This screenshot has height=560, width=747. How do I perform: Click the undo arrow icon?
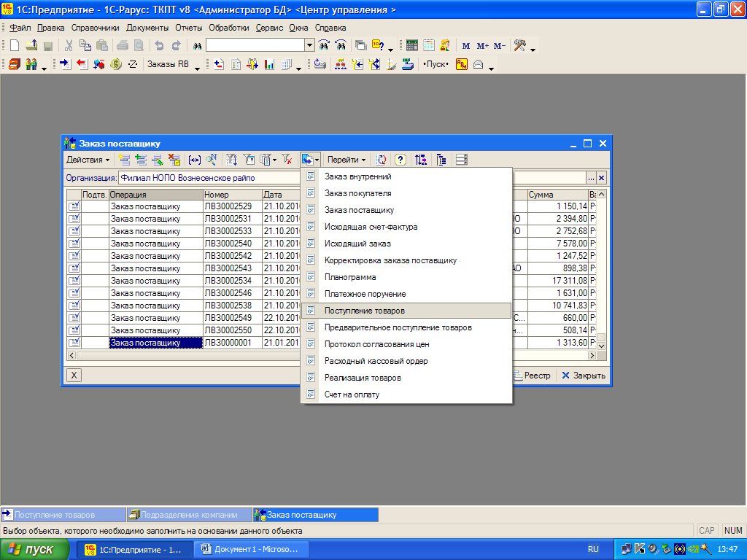(x=159, y=46)
